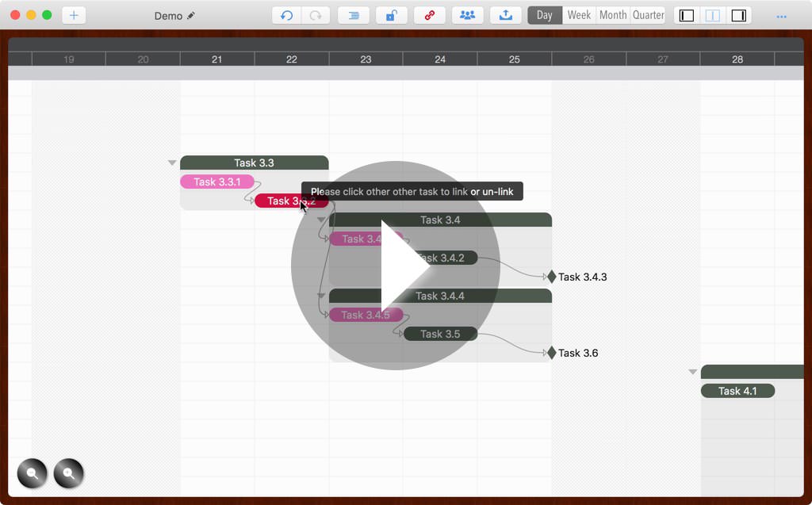This screenshot has height=505, width=812.
Task: Zoom in with the plus magnifier button
Action: [69, 474]
